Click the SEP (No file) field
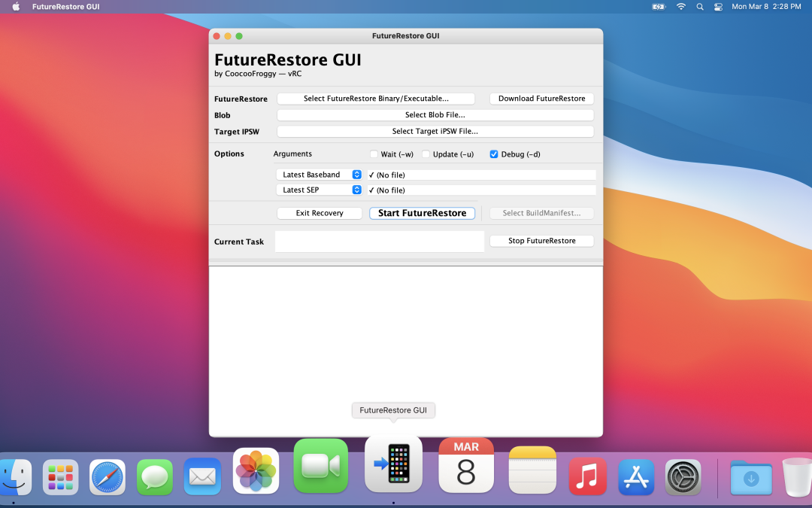 pyautogui.click(x=482, y=190)
